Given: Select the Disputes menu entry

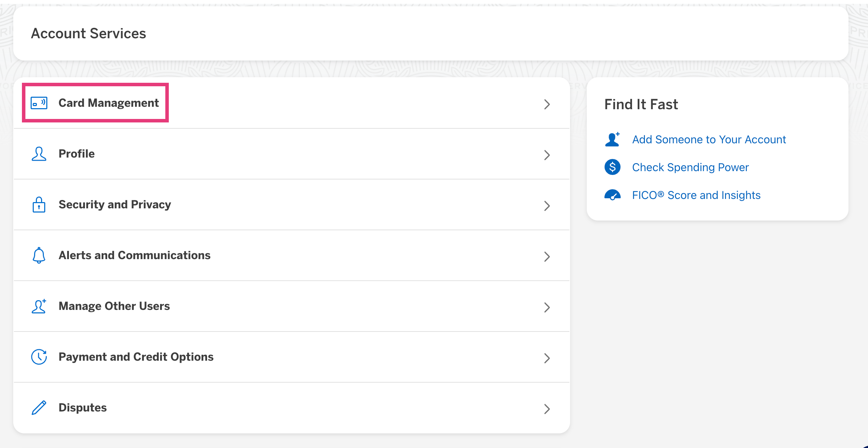Looking at the screenshot, I should (82, 408).
